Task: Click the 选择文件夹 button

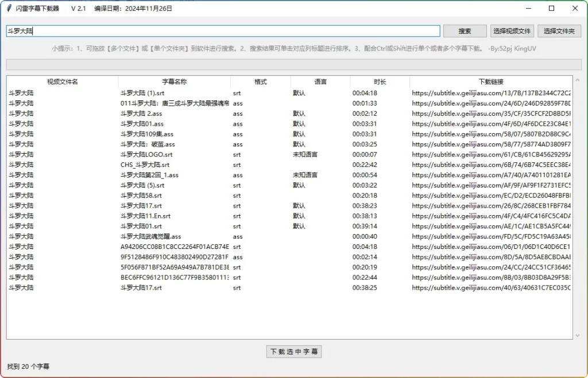Action: [558, 30]
